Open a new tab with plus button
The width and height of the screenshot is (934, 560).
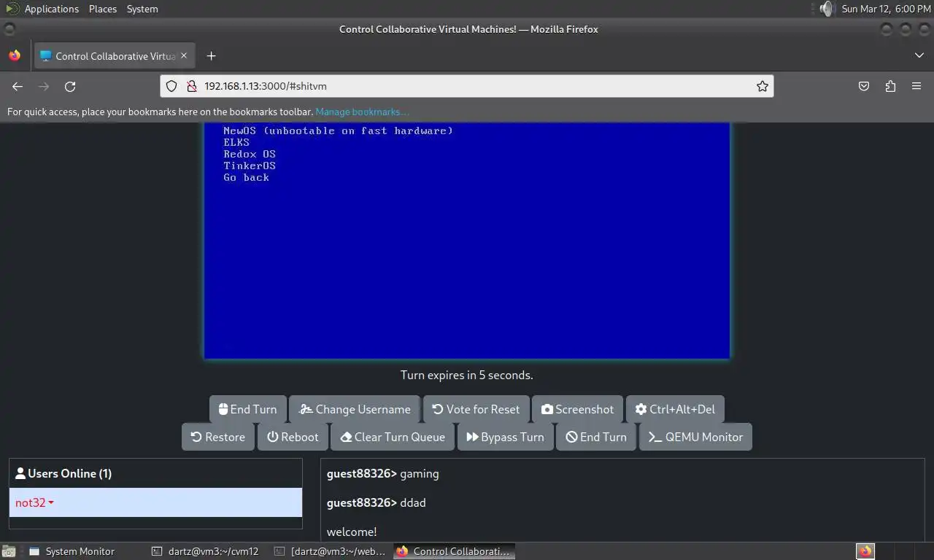[211, 56]
